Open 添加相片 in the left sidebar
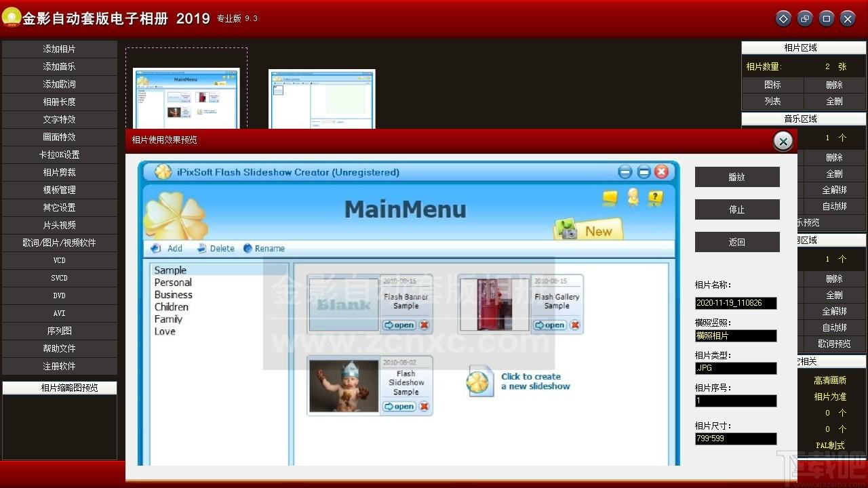The image size is (868, 488). click(60, 49)
